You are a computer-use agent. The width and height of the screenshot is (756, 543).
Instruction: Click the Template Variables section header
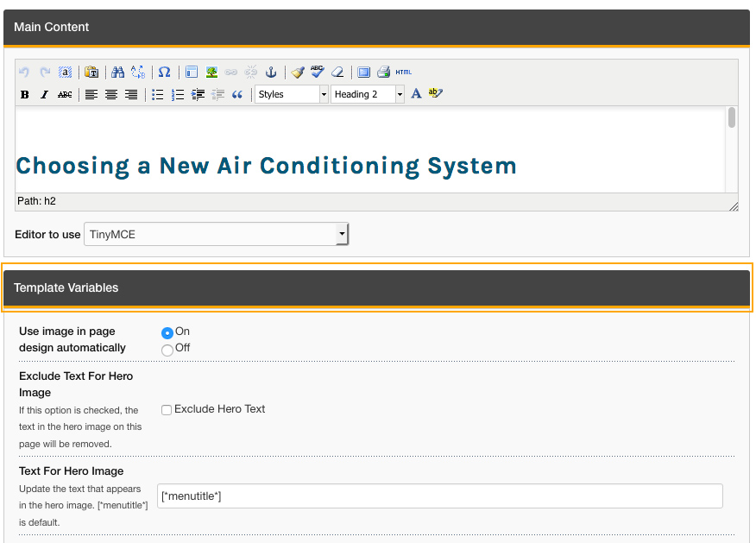376,287
